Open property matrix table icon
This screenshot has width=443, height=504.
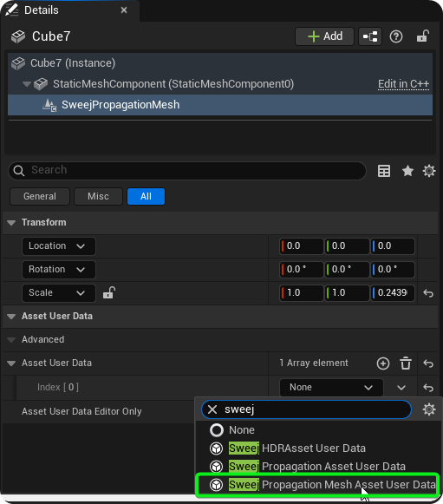(384, 171)
